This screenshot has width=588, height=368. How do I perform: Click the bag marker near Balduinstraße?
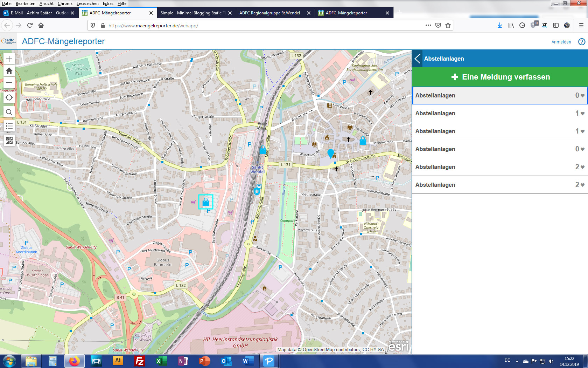point(363,141)
